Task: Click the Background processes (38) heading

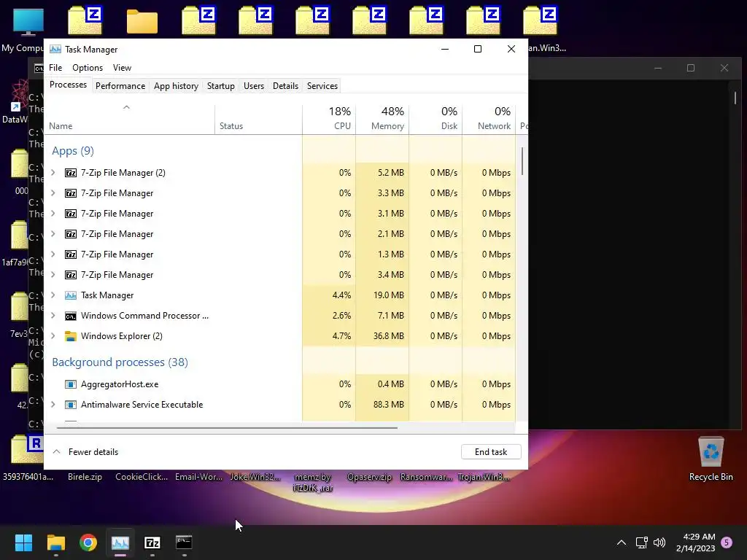Action: point(120,362)
